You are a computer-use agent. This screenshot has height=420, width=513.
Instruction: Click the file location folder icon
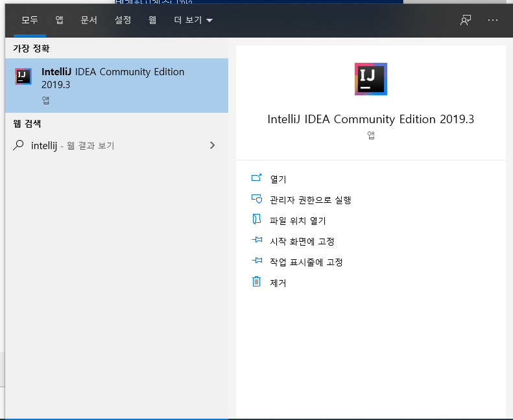pos(257,219)
